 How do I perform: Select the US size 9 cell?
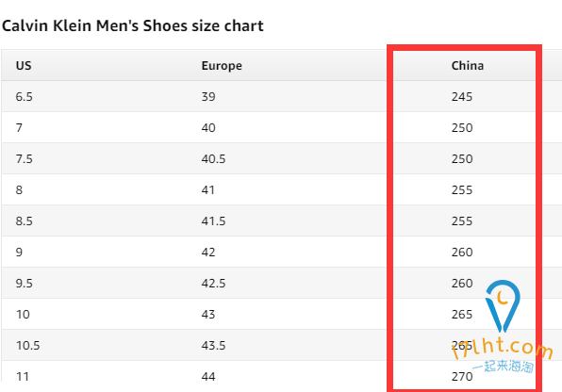pyautogui.click(x=19, y=253)
